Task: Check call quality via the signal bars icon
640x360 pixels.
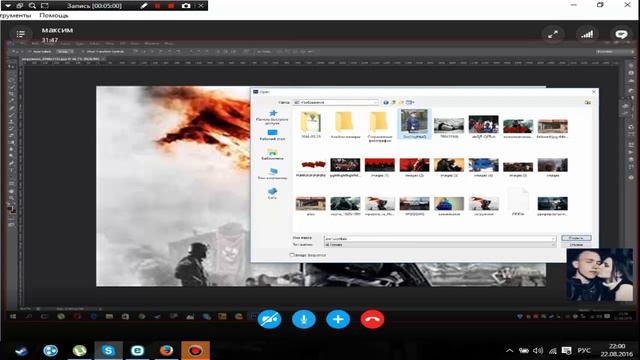Action: (x=587, y=34)
